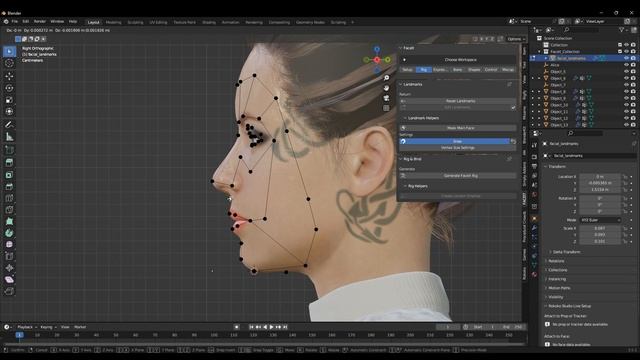640x360 pixels.
Task: Select the Measure tool
Action: click(x=9, y=137)
